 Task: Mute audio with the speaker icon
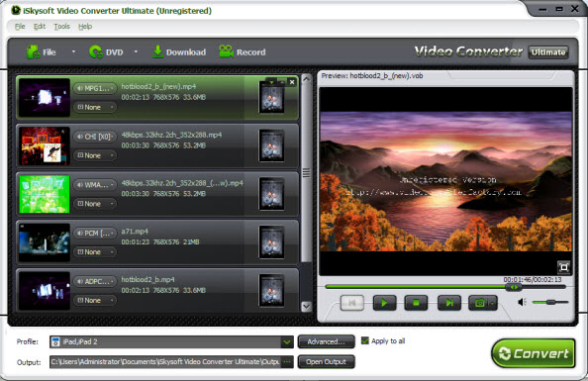[x=522, y=302]
